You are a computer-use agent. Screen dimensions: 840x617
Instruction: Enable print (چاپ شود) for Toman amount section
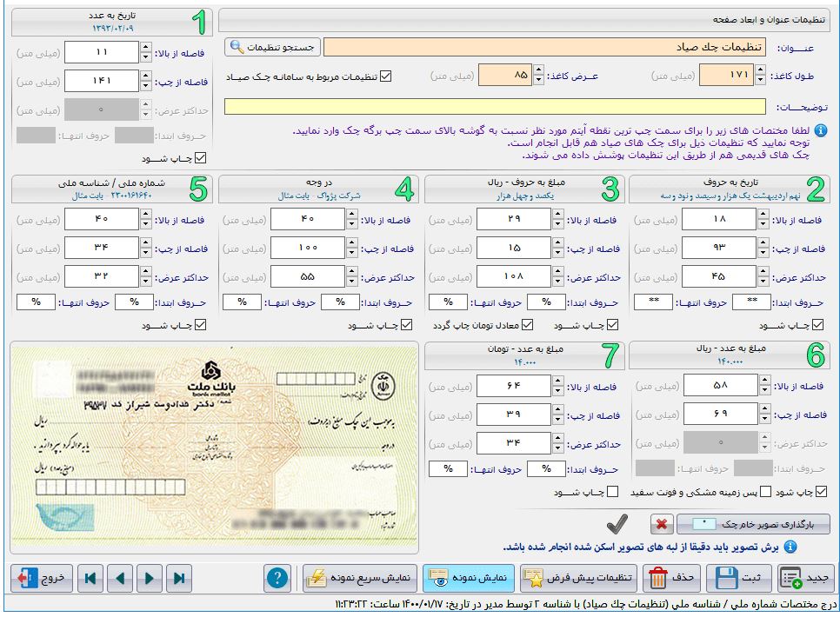coord(612,493)
